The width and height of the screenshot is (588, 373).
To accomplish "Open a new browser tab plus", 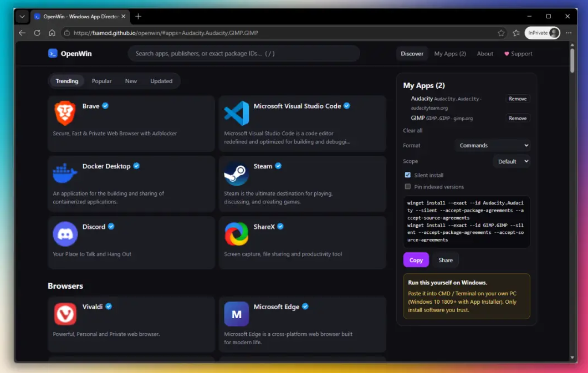I will coord(139,17).
